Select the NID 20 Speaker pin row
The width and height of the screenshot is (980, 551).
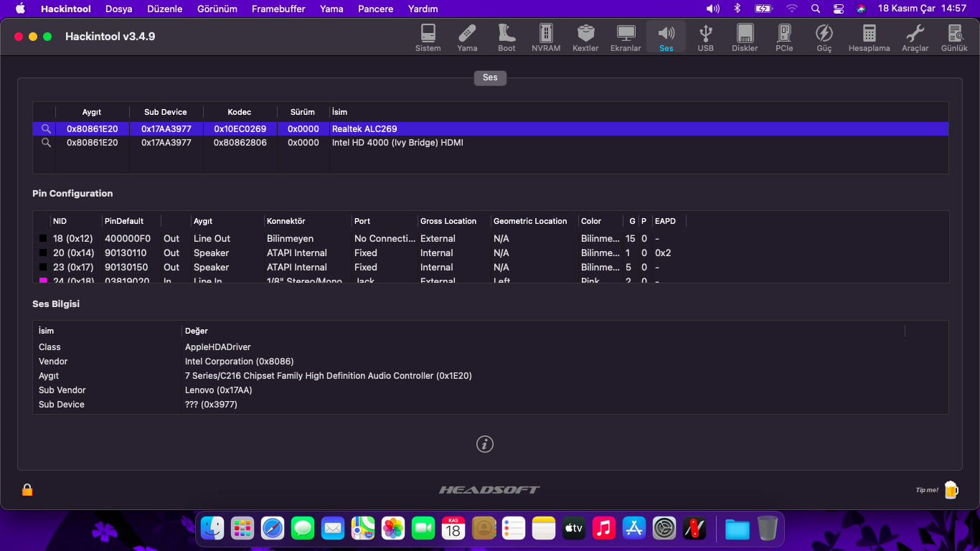[x=490, y=253]
